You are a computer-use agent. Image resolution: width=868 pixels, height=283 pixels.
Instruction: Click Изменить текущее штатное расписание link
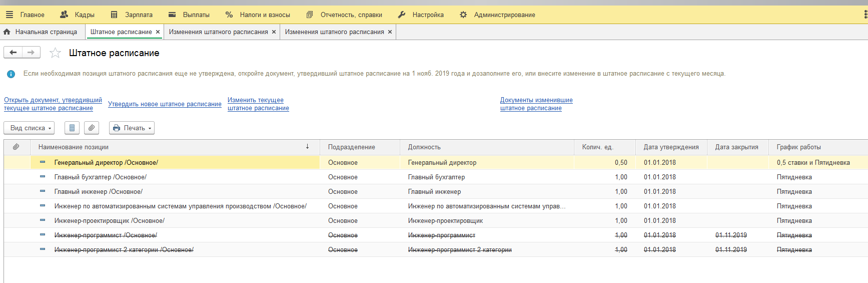(258, 104)
